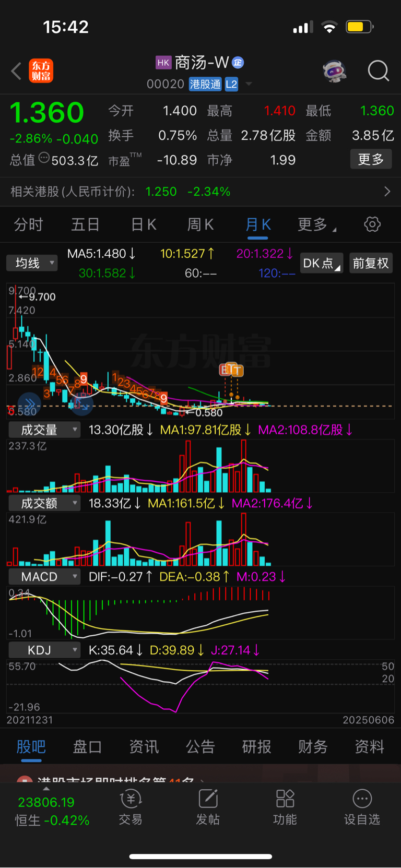
Task: Open chart settings hexagon gear icon
Action: [x=372, y=224]
